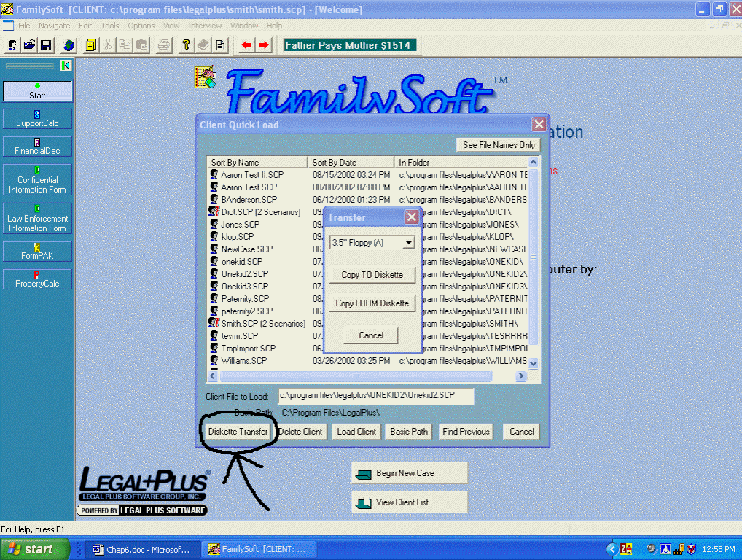The height and width of the screenshot is (560, 742).
Task: Expand the 3.5" Floppy (A) drive dropdown
Action: (408, 243)
